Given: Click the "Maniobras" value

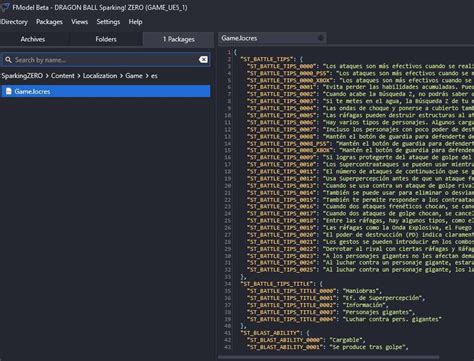Looking at the screenshot, I should [x=362, y=291].
